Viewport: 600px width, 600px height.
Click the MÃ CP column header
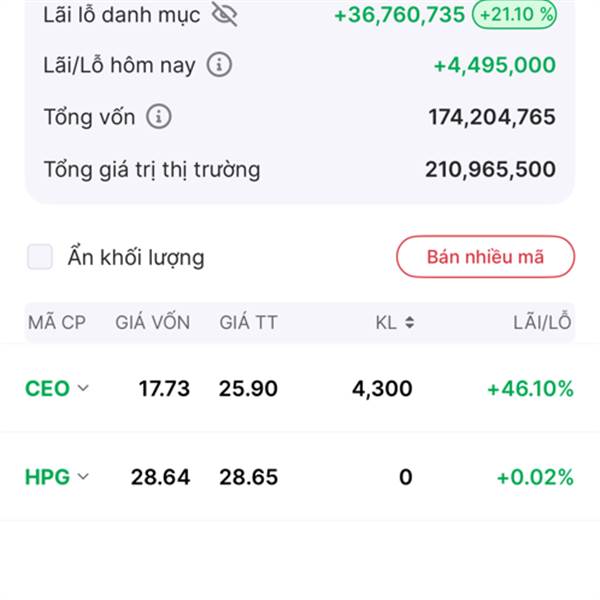click(x=56, y=322)
